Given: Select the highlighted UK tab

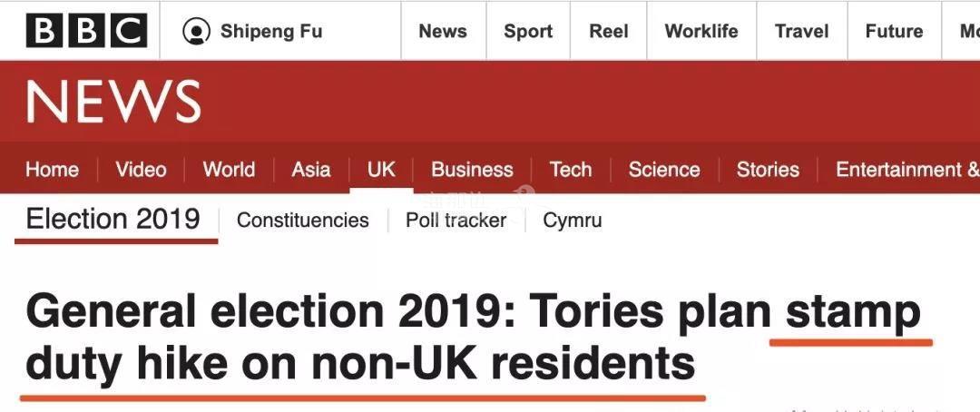Looking at the screenshot, I should [x=381, y=170].
